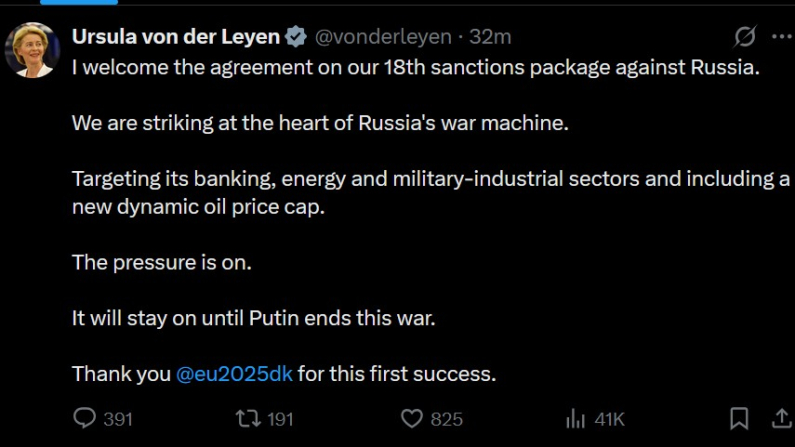Open the @vonderleyen handle link

(x=383, y=37)
